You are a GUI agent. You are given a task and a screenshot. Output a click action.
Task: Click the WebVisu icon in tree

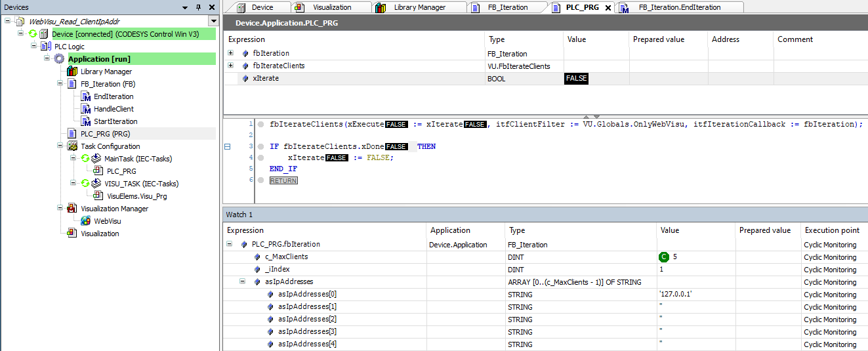(85, 221)
